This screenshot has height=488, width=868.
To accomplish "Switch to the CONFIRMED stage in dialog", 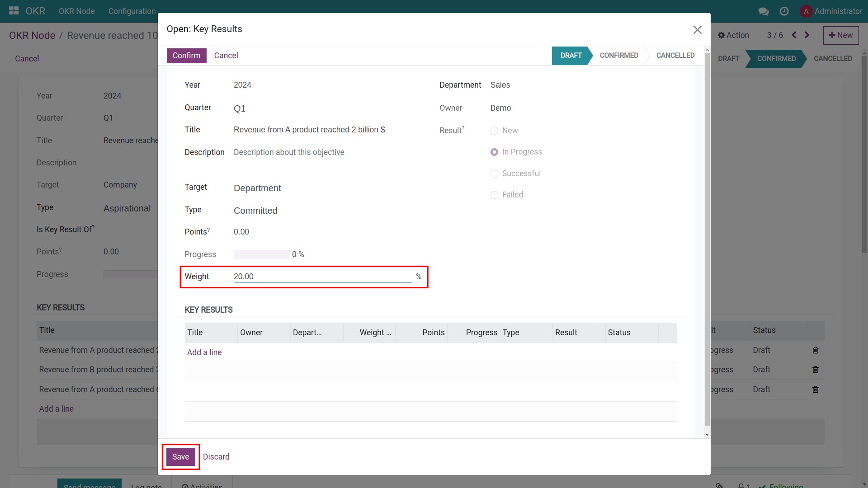I will [x=619, y=55].
